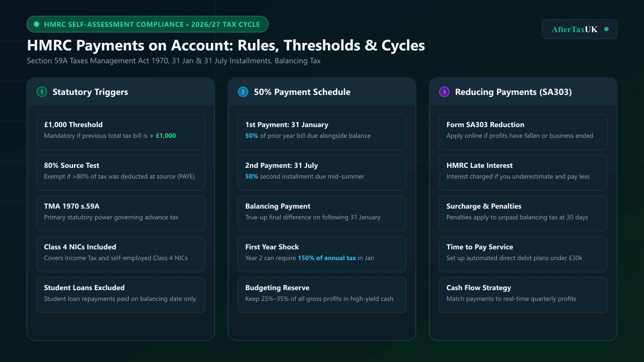The width and height of the screenshot is (644, 362).
Task: Open the 80% Source Test card
Action: coord(121,173)
